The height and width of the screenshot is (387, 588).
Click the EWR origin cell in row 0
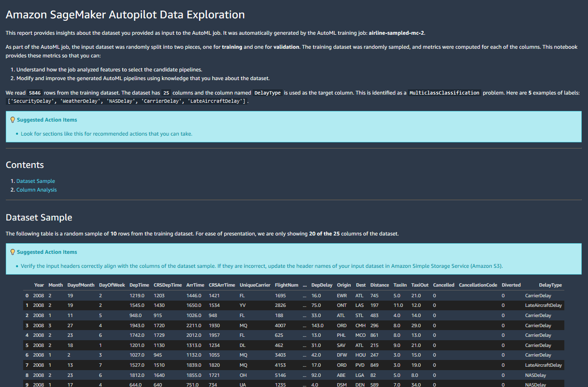[342, 295]
